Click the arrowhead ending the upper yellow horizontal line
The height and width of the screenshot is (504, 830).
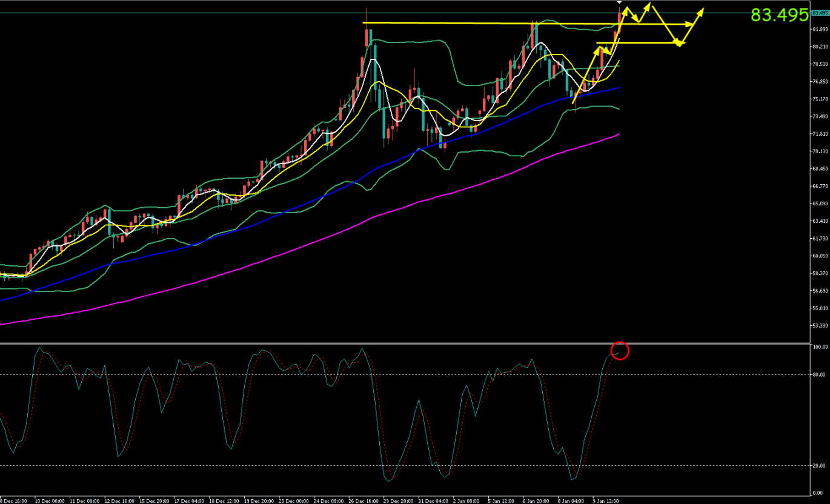[690, 24]
